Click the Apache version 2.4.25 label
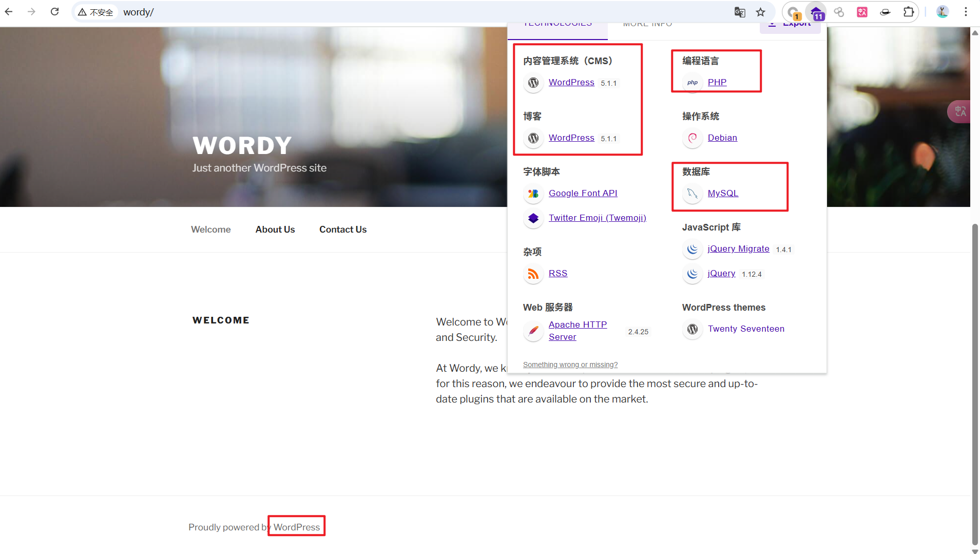 (x=638, y=332)
